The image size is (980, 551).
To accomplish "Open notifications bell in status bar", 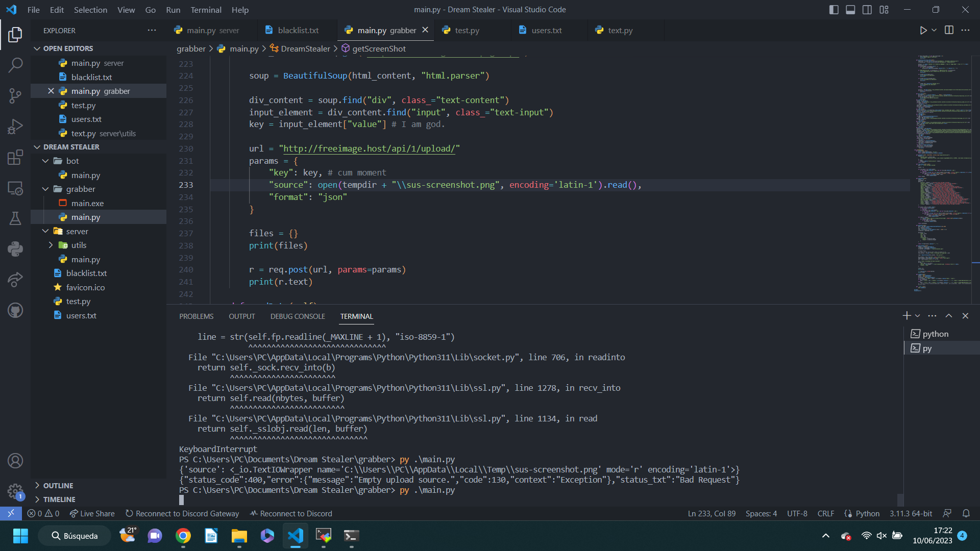I will (x=966, y=513).
